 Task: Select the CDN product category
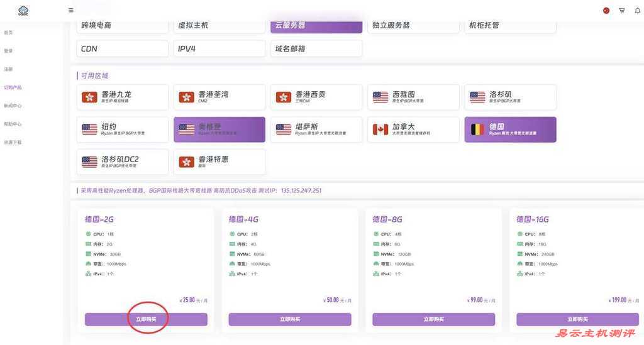click(123, 49)
